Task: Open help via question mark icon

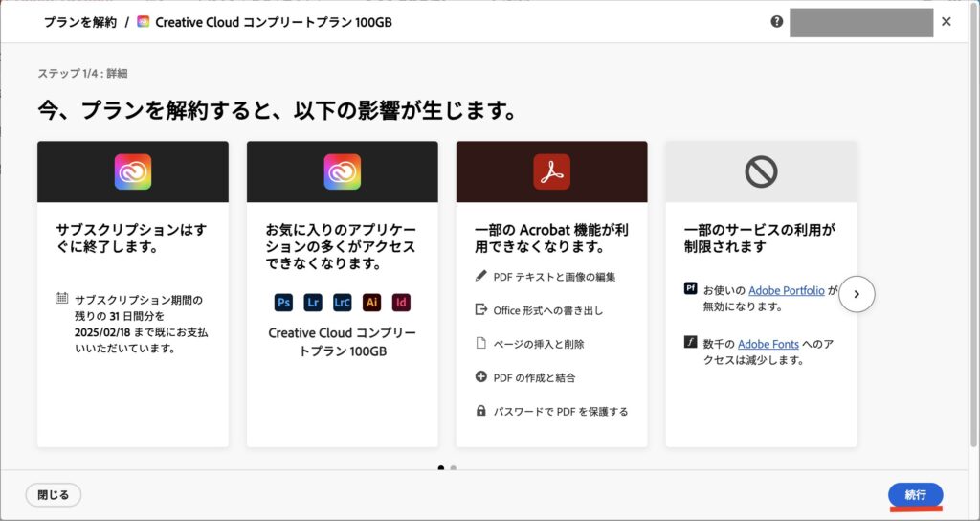Action: [776, 22]
